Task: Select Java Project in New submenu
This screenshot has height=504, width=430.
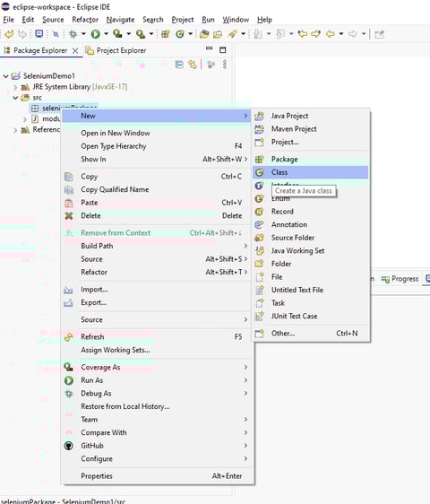Action: tap(311, 116)
